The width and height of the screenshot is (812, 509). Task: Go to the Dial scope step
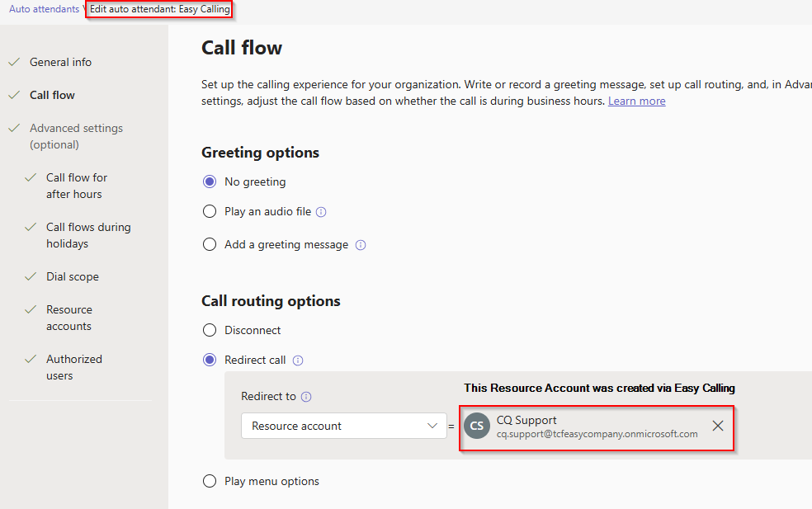coord(72,276)
